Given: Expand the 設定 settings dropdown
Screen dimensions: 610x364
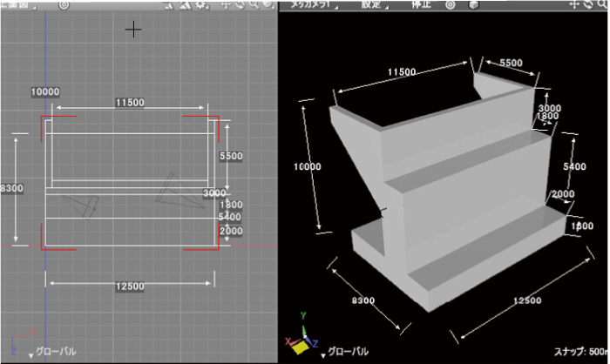Looking at the screenshot, I should click(x=374, y=4).
